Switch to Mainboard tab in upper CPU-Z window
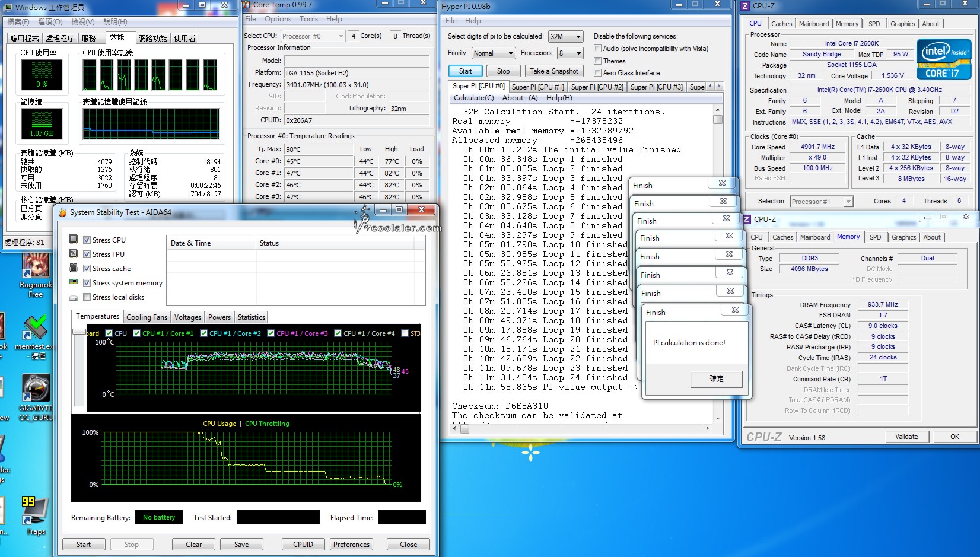 (813, 24)
